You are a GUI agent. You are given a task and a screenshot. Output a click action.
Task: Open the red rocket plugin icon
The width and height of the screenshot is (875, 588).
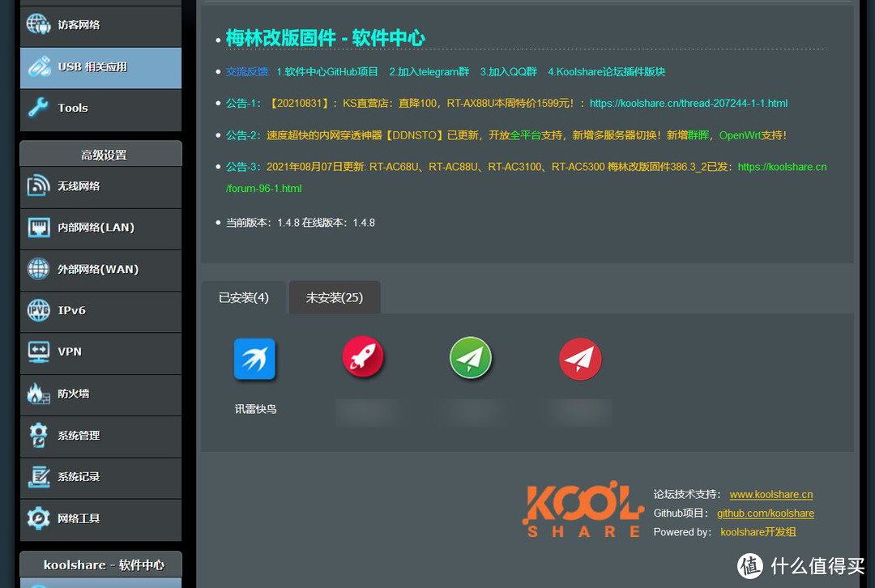point(363,356)
